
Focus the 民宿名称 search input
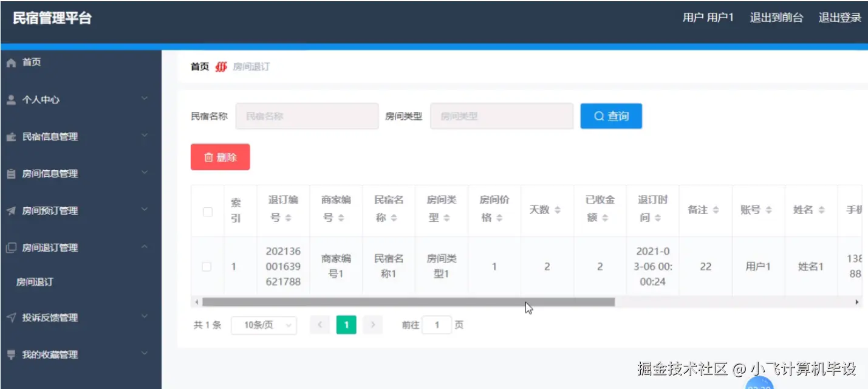coord(307,116)
